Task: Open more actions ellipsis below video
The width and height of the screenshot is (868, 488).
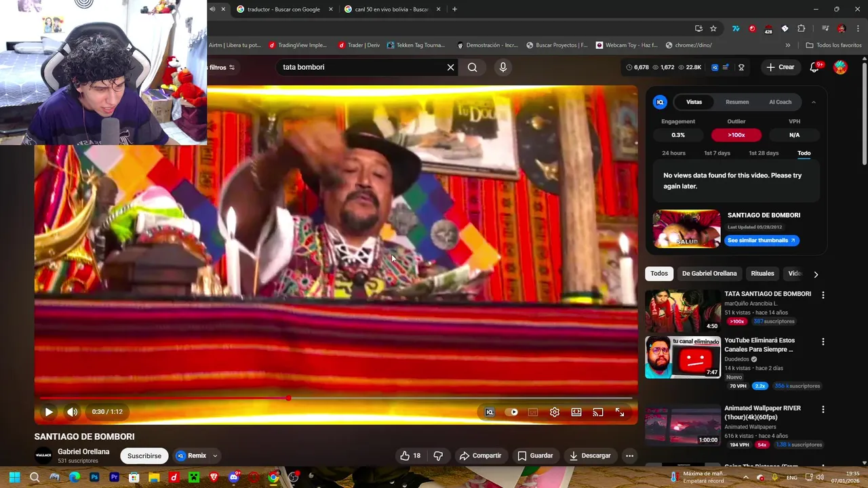Action: pyautogui.click(x=630, y=455)
